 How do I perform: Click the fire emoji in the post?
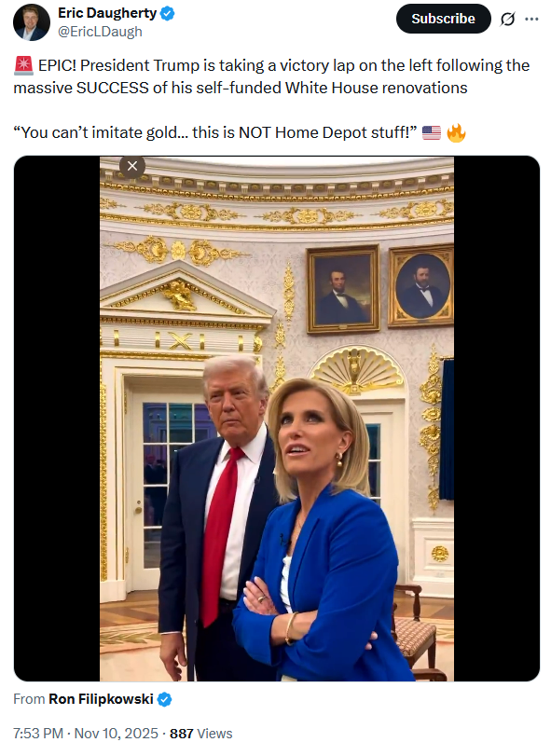pyautogui.click(x=456, y=132)
